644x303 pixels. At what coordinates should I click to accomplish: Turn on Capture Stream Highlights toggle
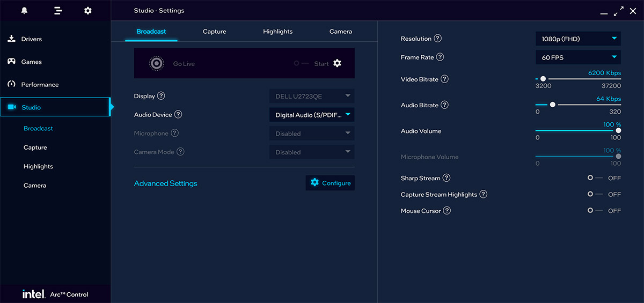595,194
